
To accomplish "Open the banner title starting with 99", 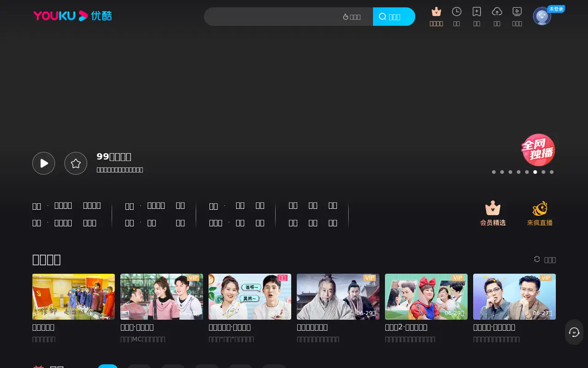I will tap(114, 156).
